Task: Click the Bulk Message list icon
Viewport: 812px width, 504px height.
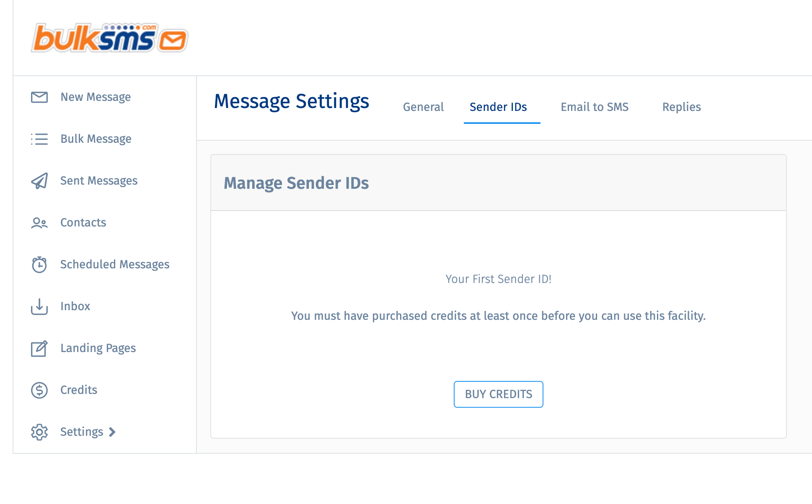Action: point(39,139)
